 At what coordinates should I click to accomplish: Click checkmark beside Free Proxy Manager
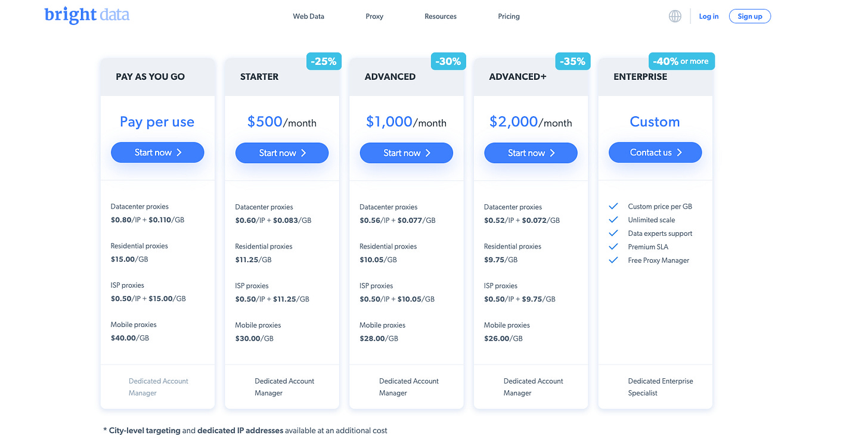click(x=613, y=260)
